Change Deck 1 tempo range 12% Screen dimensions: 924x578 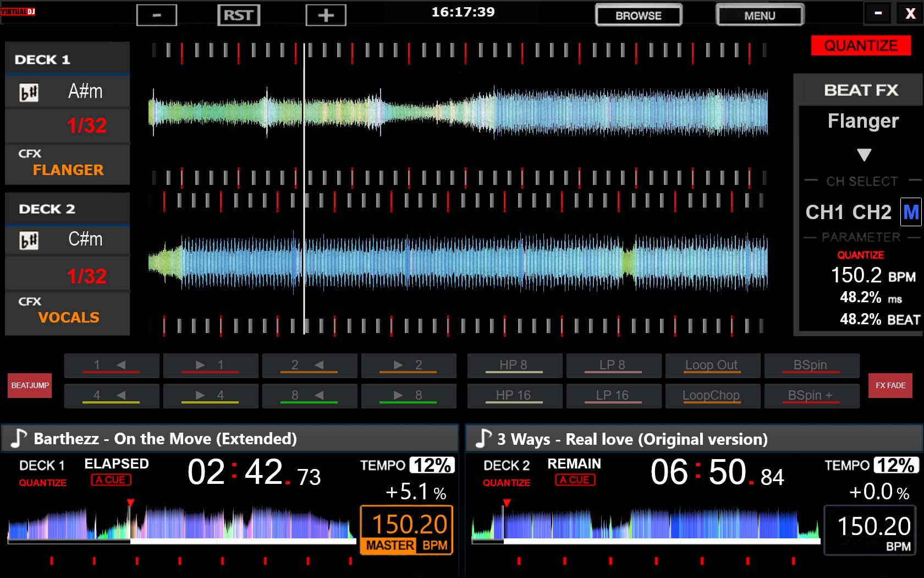click(x=433, y=465)
